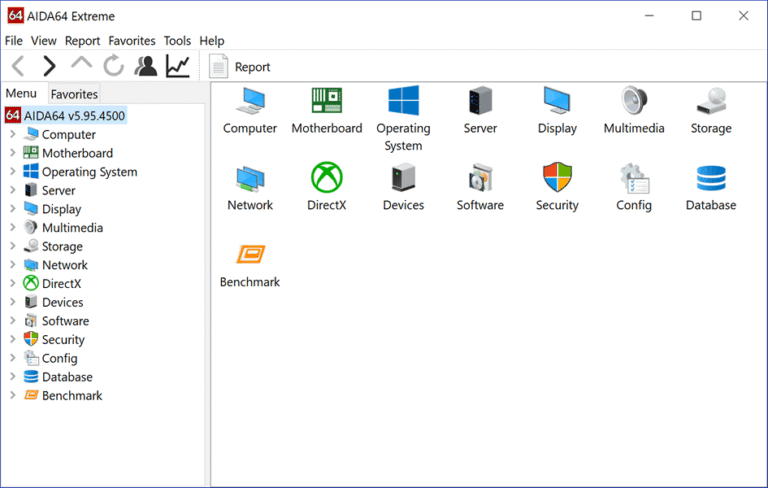Open the File menu
The image size is (768, 488).
pos(13,41)
